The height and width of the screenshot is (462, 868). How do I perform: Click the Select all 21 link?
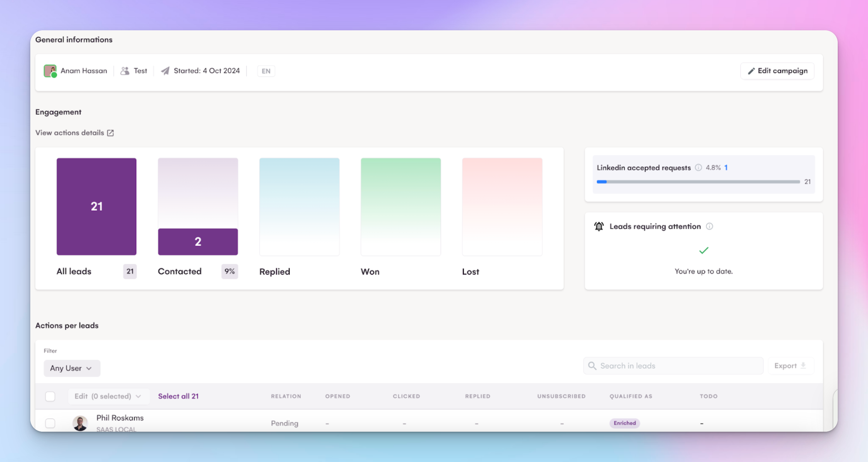tap(178, 396)
